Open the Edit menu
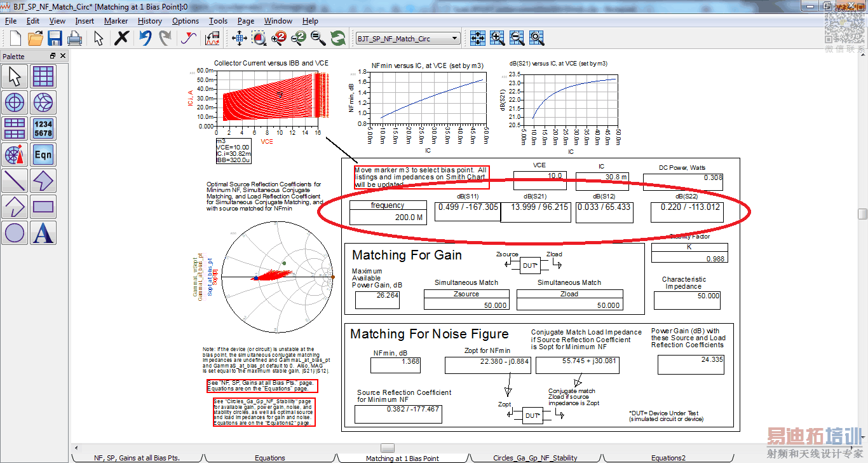 33,21
